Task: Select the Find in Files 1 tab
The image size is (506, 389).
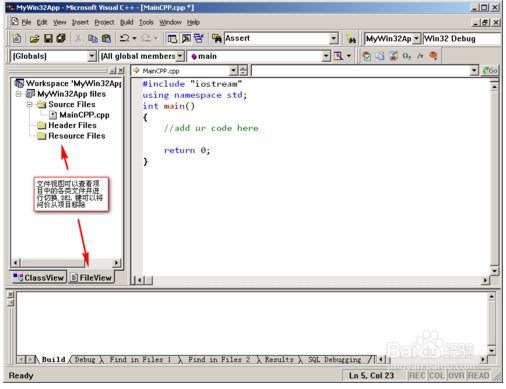Action: tap(140, 360)
